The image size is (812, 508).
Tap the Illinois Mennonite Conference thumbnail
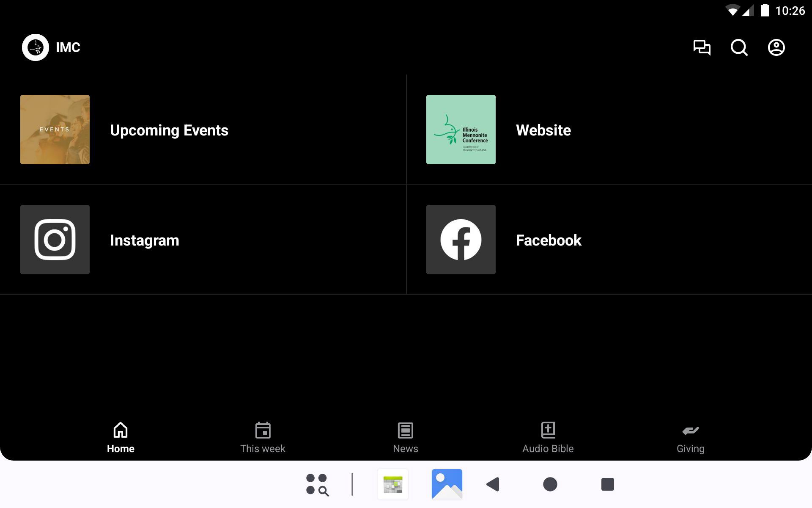tap(461, 130)
